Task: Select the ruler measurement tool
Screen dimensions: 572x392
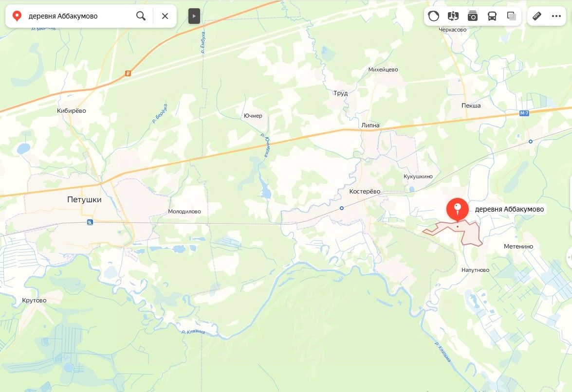Action: pyautogui.click(x=537, y=16)
